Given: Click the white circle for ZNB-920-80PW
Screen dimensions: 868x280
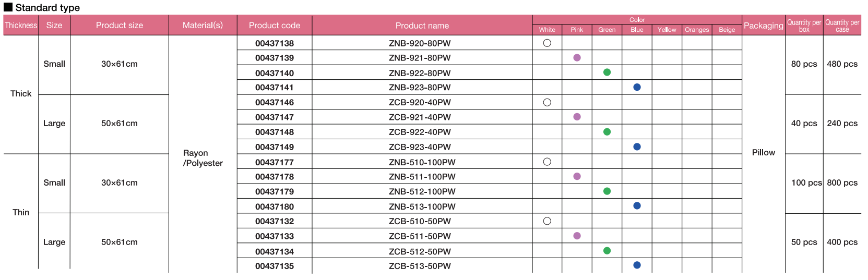Looking at the screenshot, I should (547, 43).
